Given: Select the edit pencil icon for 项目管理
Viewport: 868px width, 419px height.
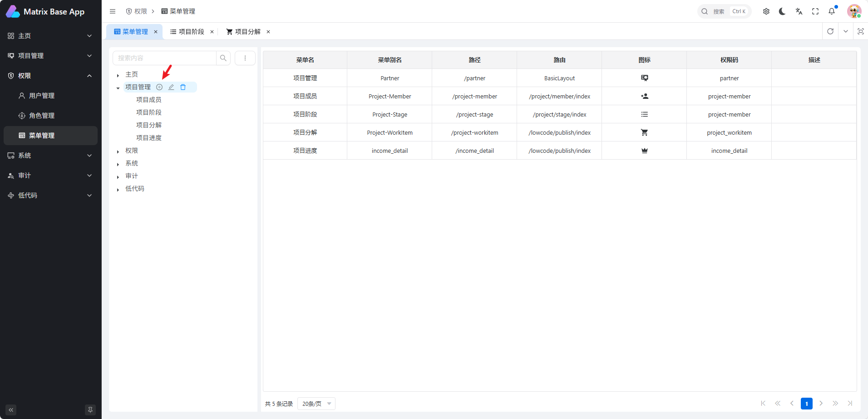Looking at the screenshot, I should [171, 87].
